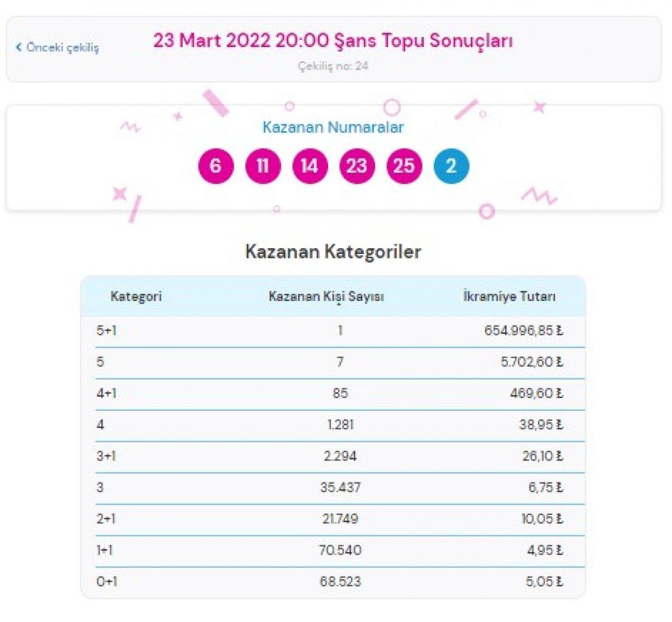Select the winning number ball 23
The width and height of the screenshot is (672, 622).
(x=357, y=165)
